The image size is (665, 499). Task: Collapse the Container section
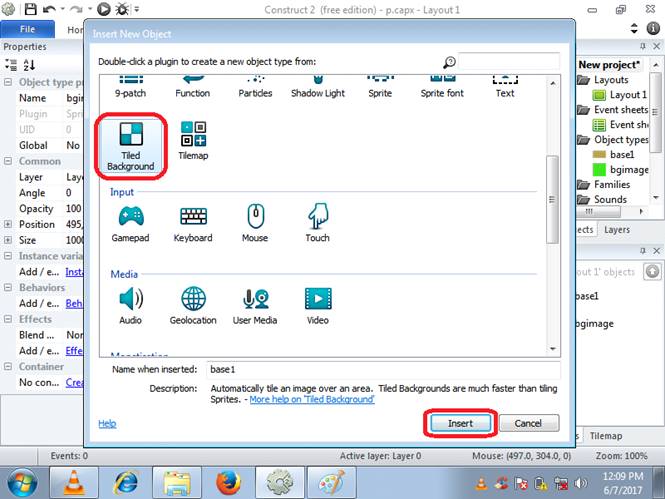[x=8, y=366]
